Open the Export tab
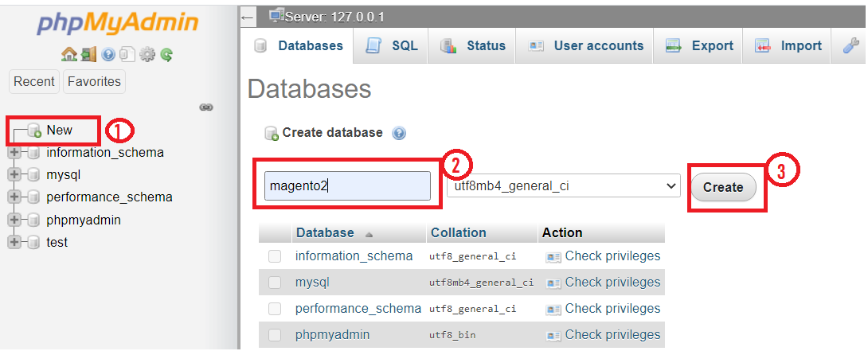This screenshot has width=868, height=351. point(699,46)
